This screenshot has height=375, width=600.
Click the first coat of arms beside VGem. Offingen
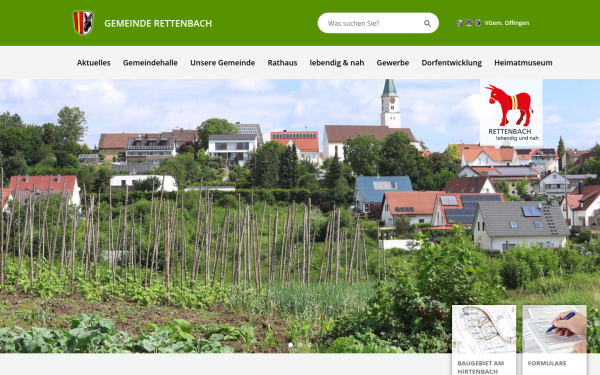pyautogui.click(x=459, y=23)
